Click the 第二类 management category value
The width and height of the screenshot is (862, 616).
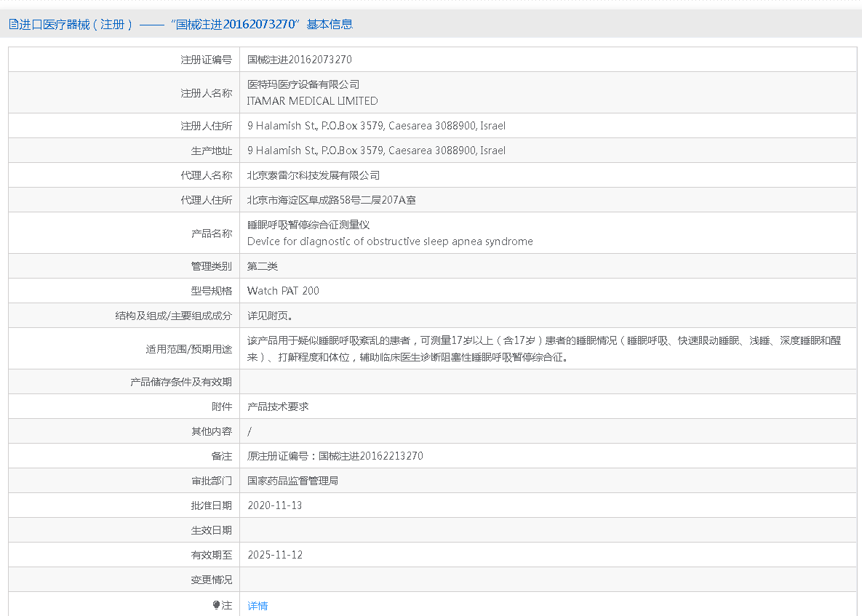click(x=263, y=266)
